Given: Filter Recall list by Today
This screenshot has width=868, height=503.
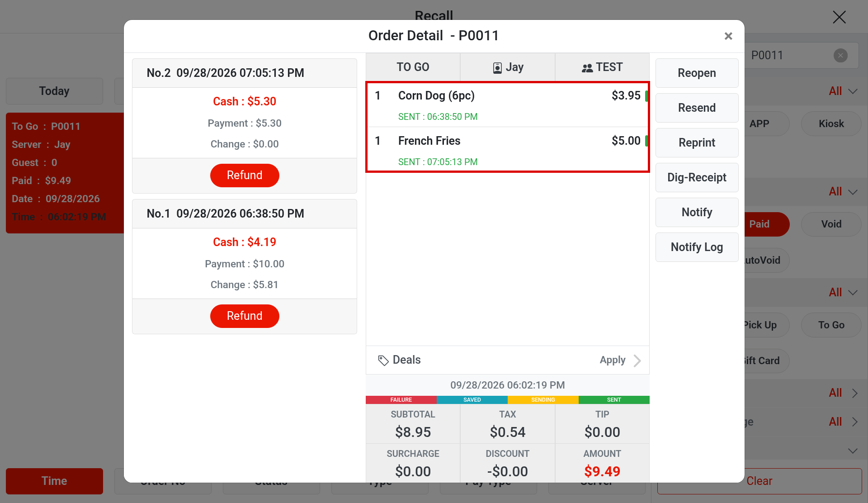Looking at the screenshot, I should pyautogui.click(x=54, y=91).
